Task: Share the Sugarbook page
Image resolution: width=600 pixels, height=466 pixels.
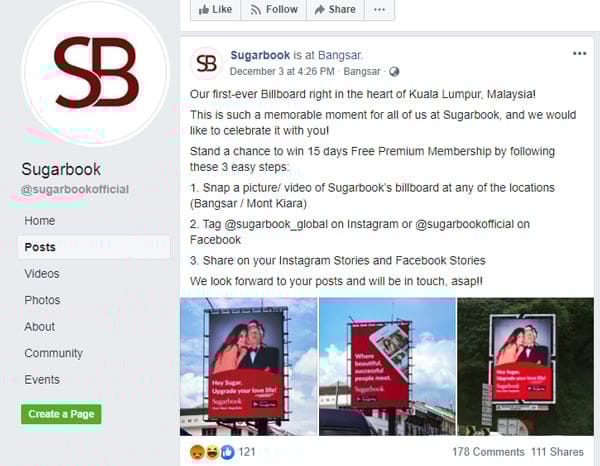Action: 335,9
